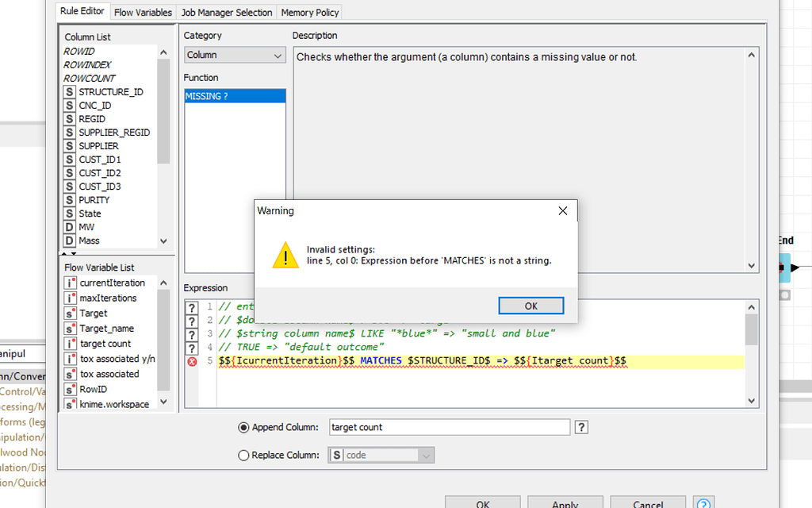Click the target count input field
Viewport: 812px width, 508px height.
(x=449, y=427)
